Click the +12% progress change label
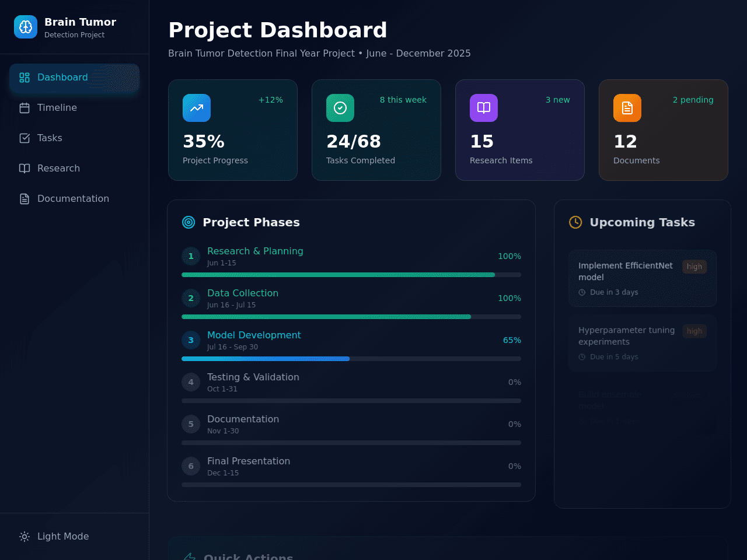 pos(271,100)
